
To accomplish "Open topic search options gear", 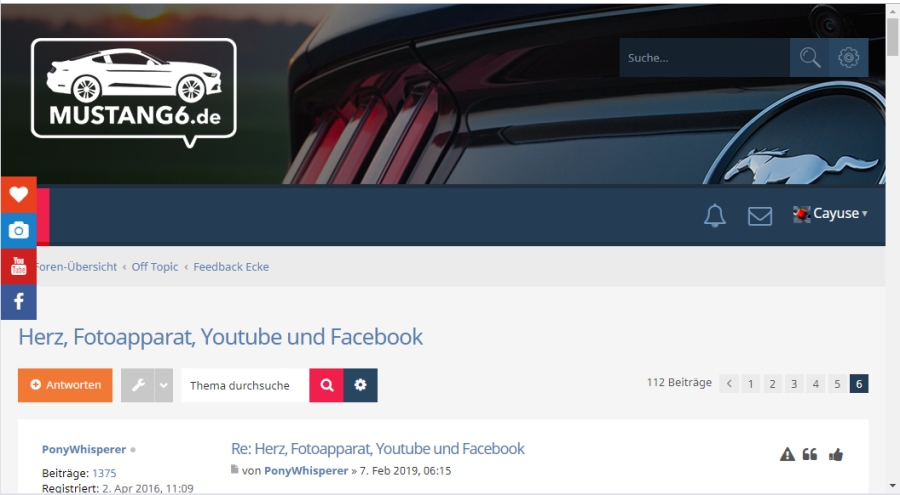I will coord(360,385).
